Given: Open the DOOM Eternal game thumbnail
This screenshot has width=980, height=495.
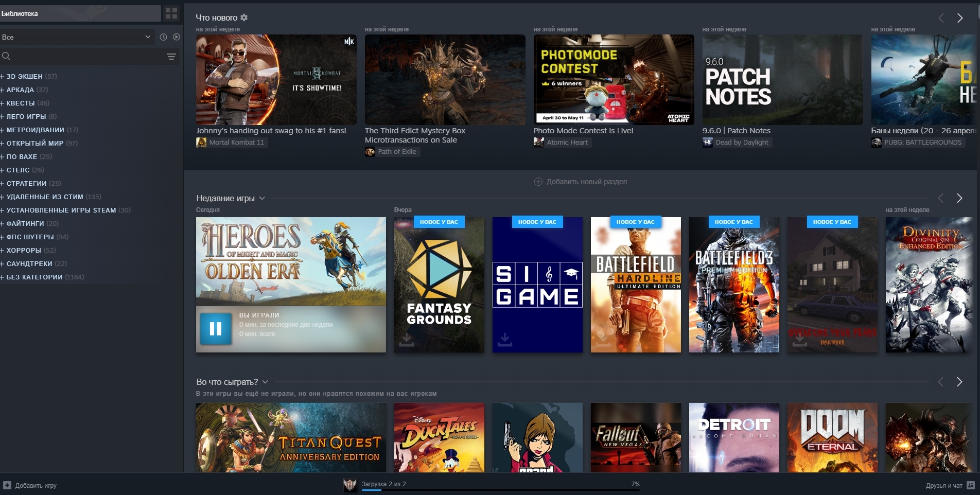Looking at the screenshot, I should coord(832,437).
